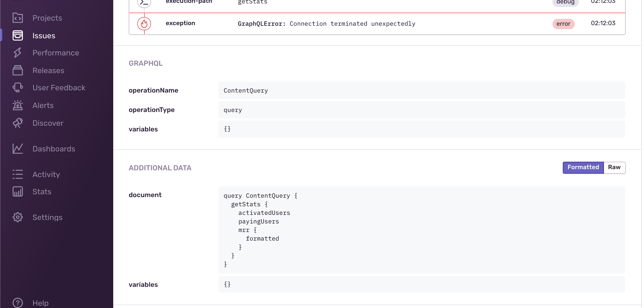
Task: Open the Projects sidebar icon
Action: tap(18, 18)
